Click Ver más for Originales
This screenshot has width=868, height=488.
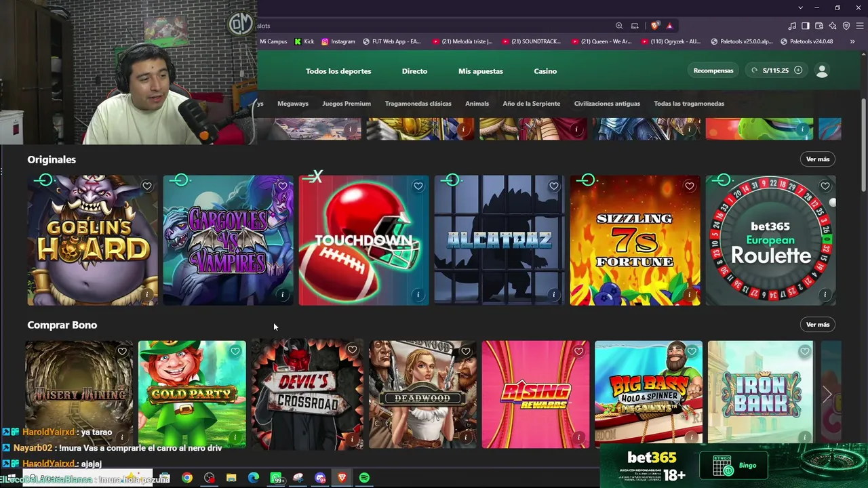coord(818,159)
